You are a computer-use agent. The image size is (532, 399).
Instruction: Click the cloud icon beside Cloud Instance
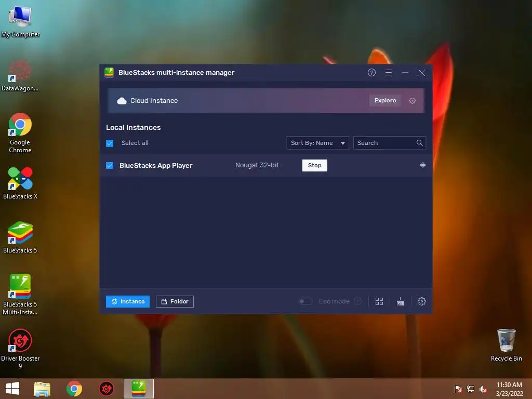pos(122,101)
